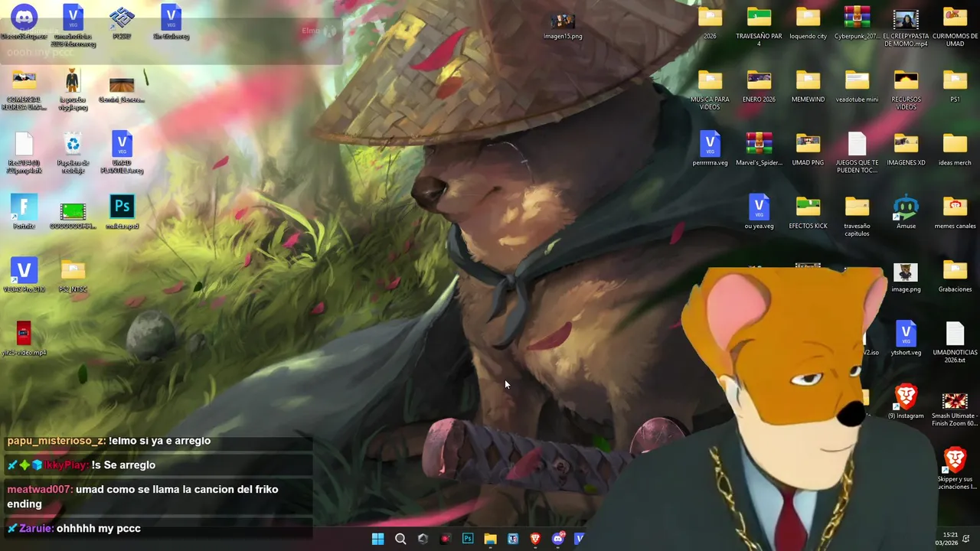
Task: Launch the VEGAS Pro 21.0 desktop shortcut
Action: (24, 276)
